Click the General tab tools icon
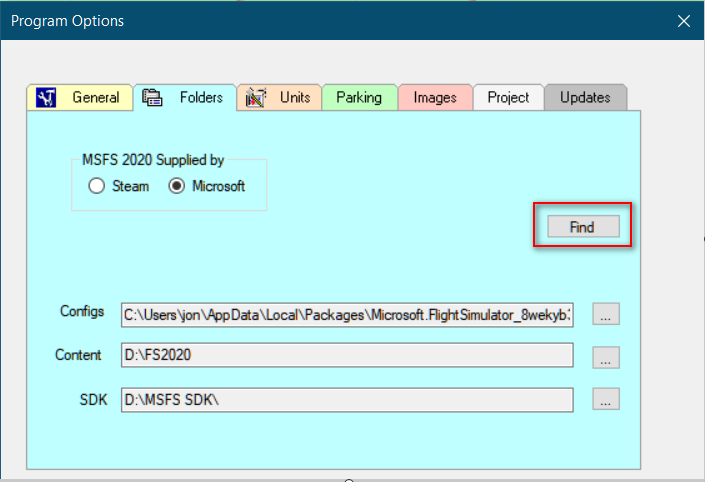The height and width of the screenshot is (482, 705). (46, 97)
